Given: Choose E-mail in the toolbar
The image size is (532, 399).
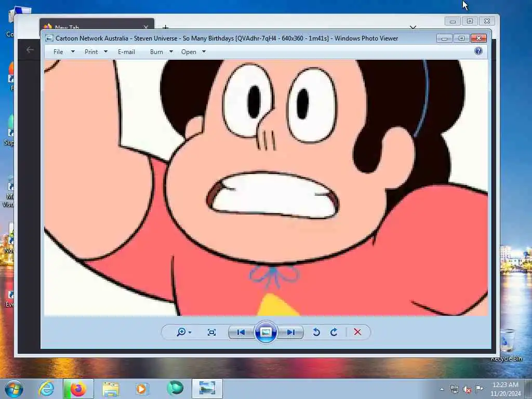Looking at the screenshot, I should tap(126, 52).
